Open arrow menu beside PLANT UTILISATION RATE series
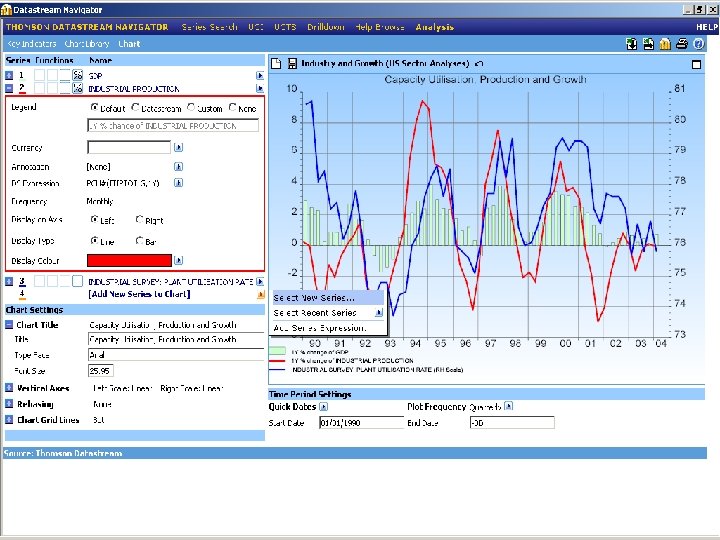 click(x=260, y=281)
